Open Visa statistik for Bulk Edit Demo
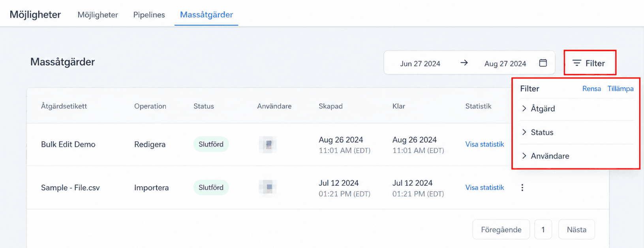Screen dimensions: 644x248 pos(484,144)
